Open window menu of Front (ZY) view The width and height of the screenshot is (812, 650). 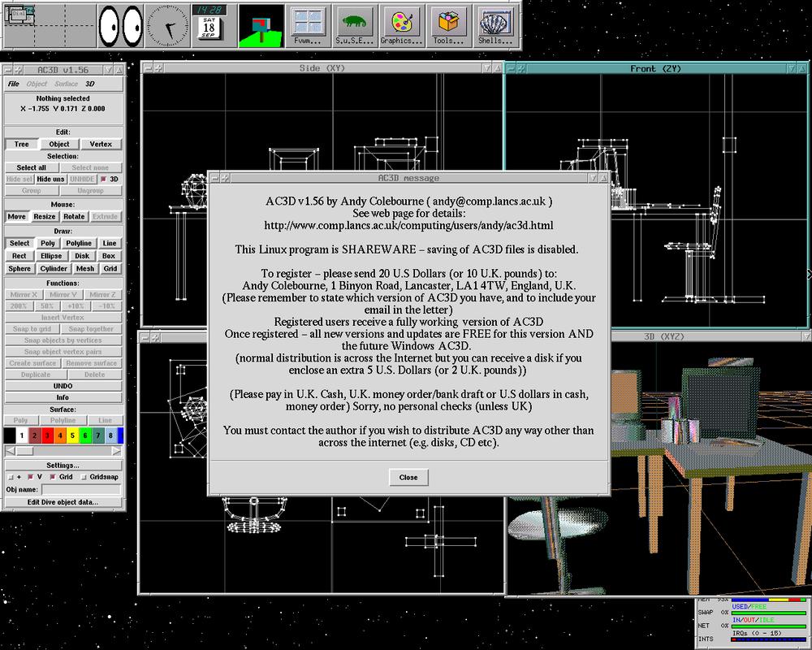click(x=512, y=68)
